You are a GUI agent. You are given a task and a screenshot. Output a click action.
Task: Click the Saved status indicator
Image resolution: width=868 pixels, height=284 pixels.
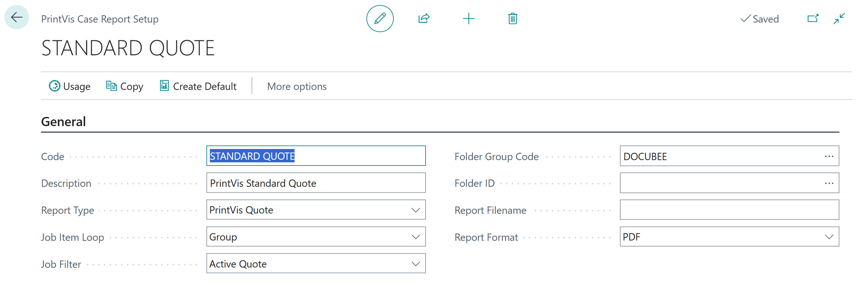(759, 19)
